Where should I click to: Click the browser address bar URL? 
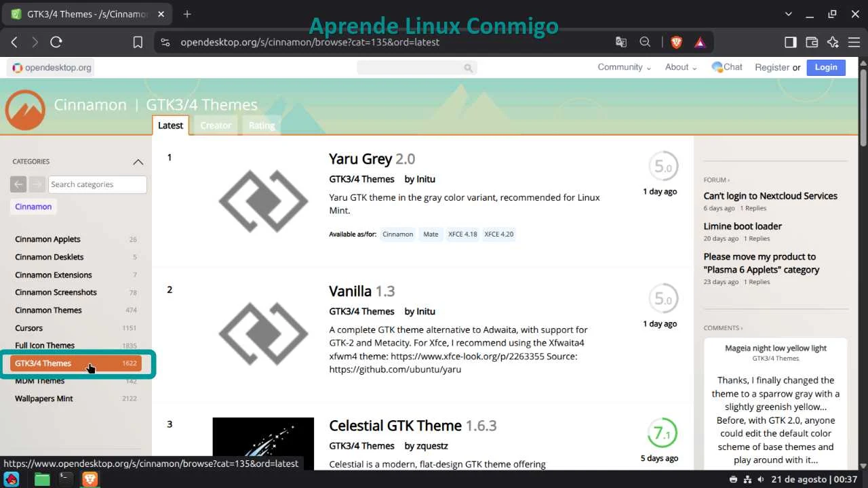coord(310,42)
